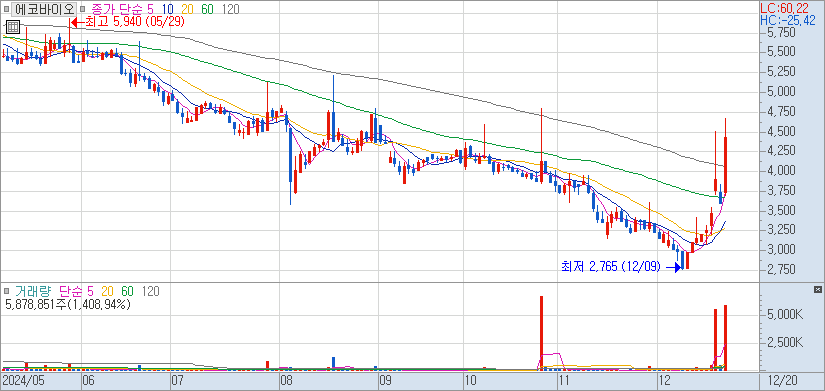Viewport: 825px width, 391px height.
Task: Click the 에코바이오 stock name button
Action: [44, 9]
